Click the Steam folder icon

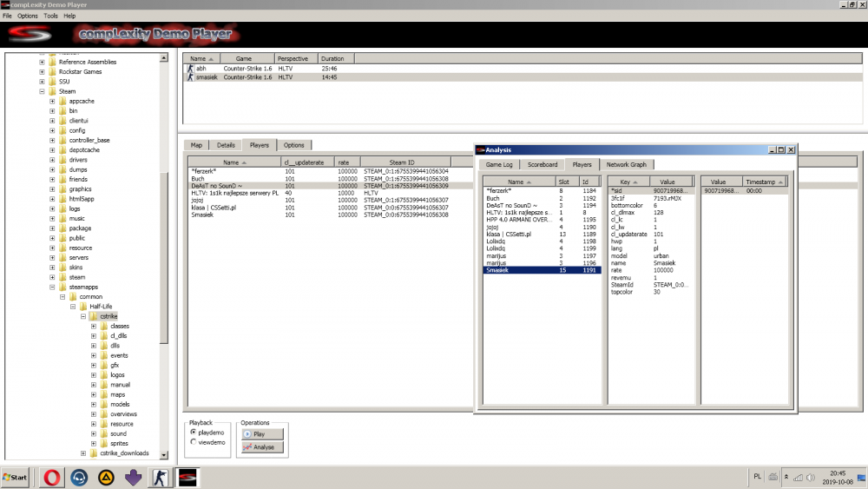(x=53, y=91)
